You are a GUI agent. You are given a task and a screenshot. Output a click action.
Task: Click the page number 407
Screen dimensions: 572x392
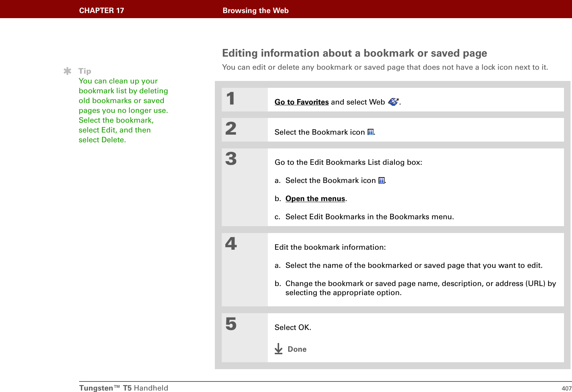567,388
